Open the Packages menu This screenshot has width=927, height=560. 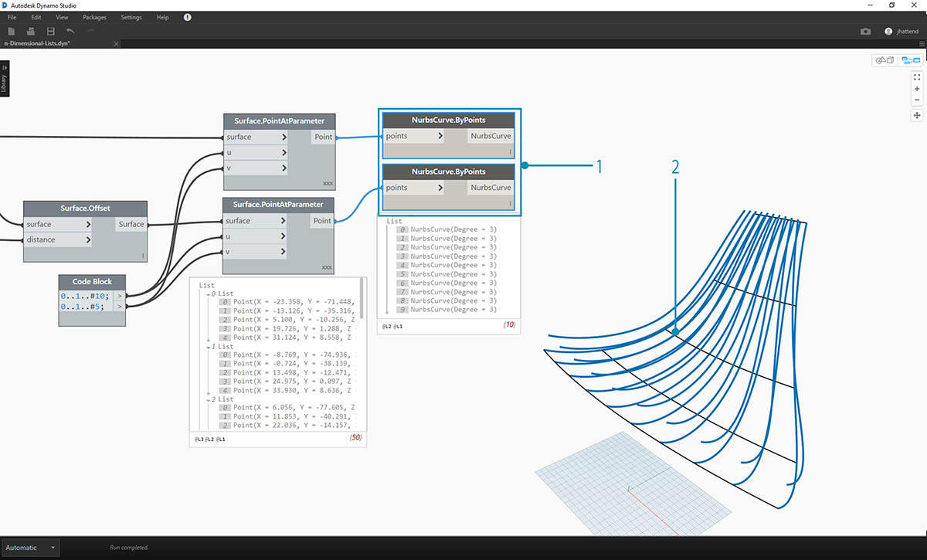[x=94, y=17]
